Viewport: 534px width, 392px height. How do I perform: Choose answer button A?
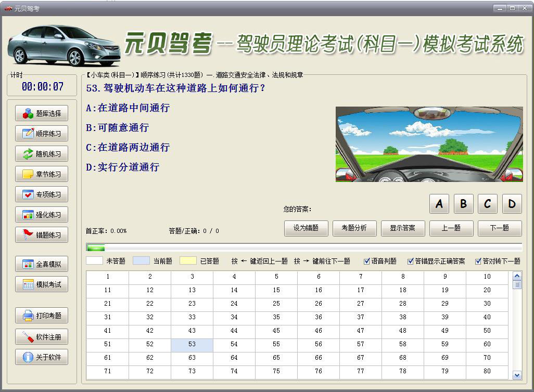click(x=439, y=204)
